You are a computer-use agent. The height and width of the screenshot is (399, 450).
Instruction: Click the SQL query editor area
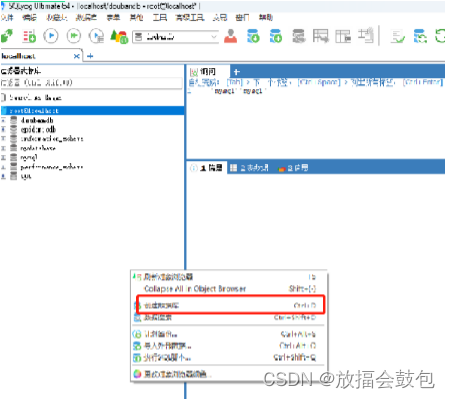[x=315, y=123]
